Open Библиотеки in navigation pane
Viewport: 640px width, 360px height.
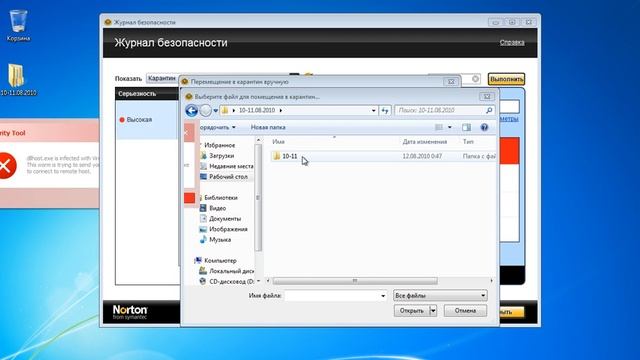pos(220,198)
